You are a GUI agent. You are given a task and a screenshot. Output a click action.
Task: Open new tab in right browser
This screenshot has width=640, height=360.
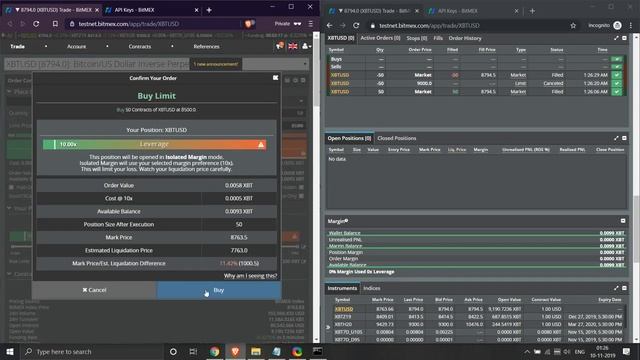click(x=532, y=11)
